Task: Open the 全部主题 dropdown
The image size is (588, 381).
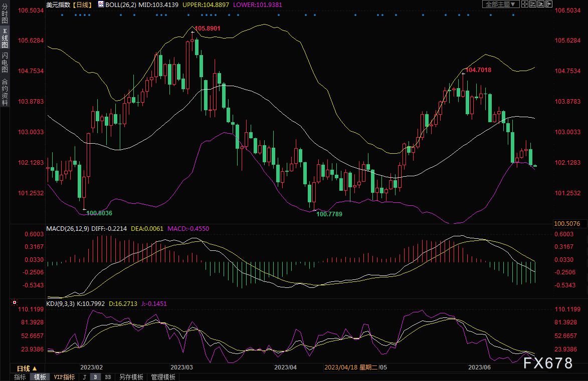Action: pyautogui.click(x=498, y=4)
